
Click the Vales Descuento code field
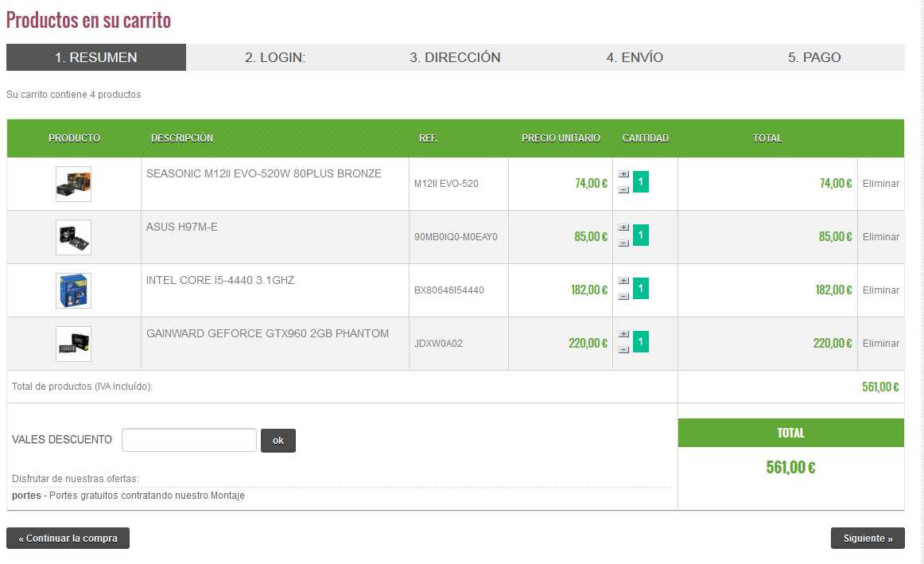click(x=189, y=440)
